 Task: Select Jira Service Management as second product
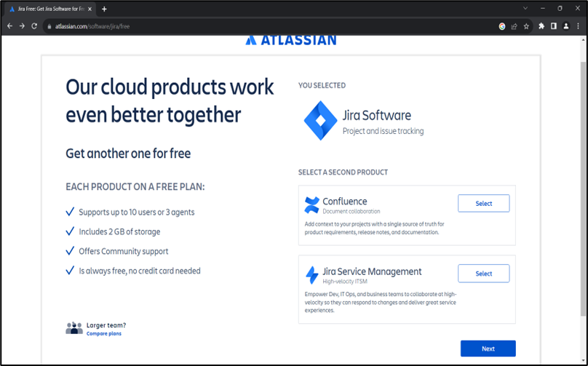coord(483,274)
